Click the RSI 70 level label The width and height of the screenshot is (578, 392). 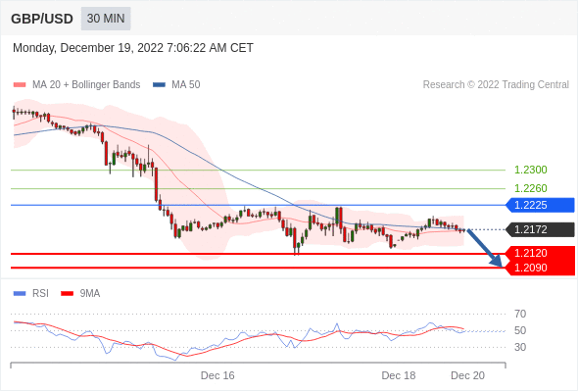tap(520, 314)
